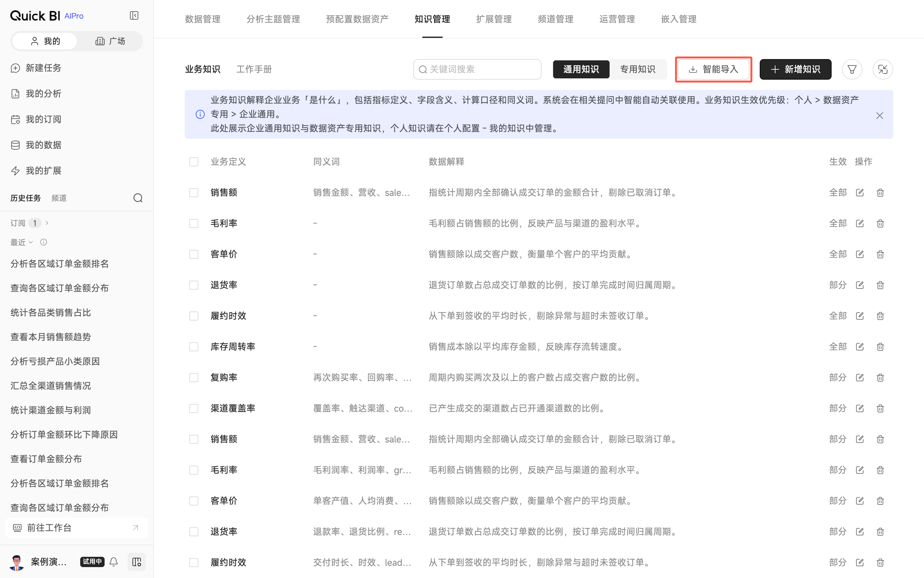The width and height of the screenshot is (924, 578).
Task: Open history task 汇总全渠道销售情况
Action: (x=51, y=386)
